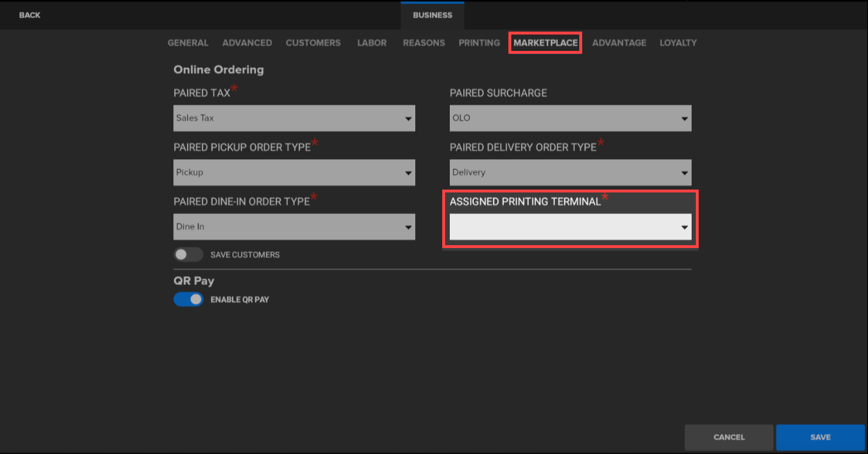Disable the Enable QR Pay toggle
The image size is (868, 454).
point(188,300)
